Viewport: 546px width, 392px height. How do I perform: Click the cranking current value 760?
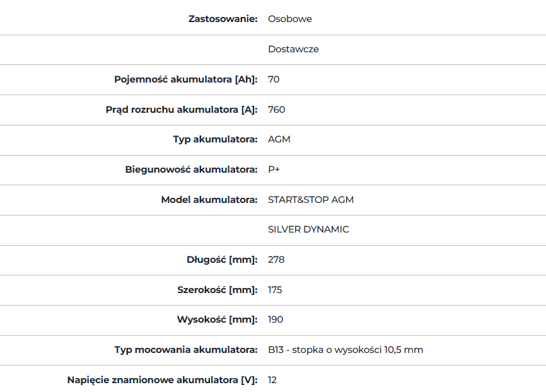coord(277,110)
